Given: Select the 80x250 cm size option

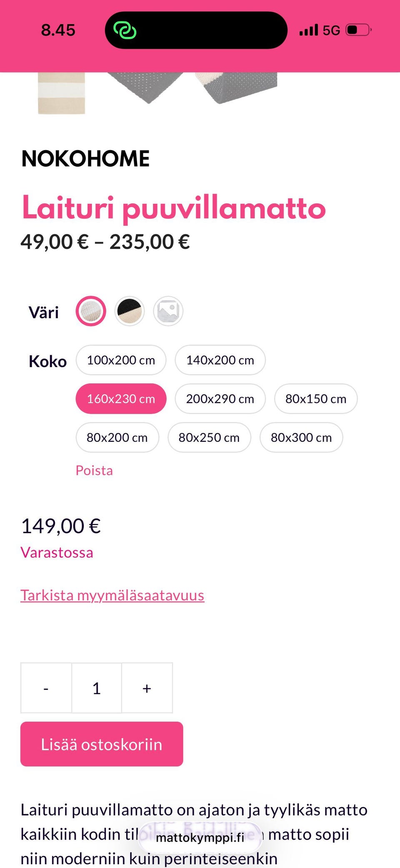Looking at the screenshot, I should click(209, 438).
